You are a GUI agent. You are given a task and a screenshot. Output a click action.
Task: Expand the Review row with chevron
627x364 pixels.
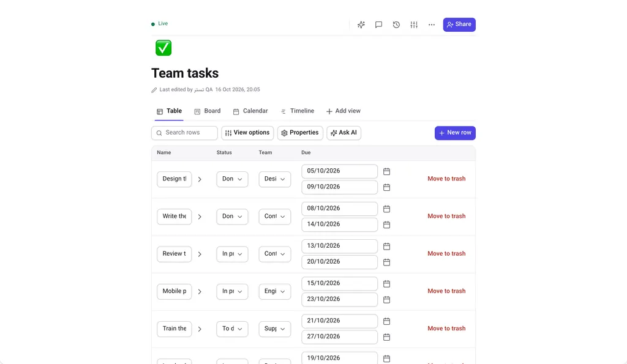coord(200,254)
